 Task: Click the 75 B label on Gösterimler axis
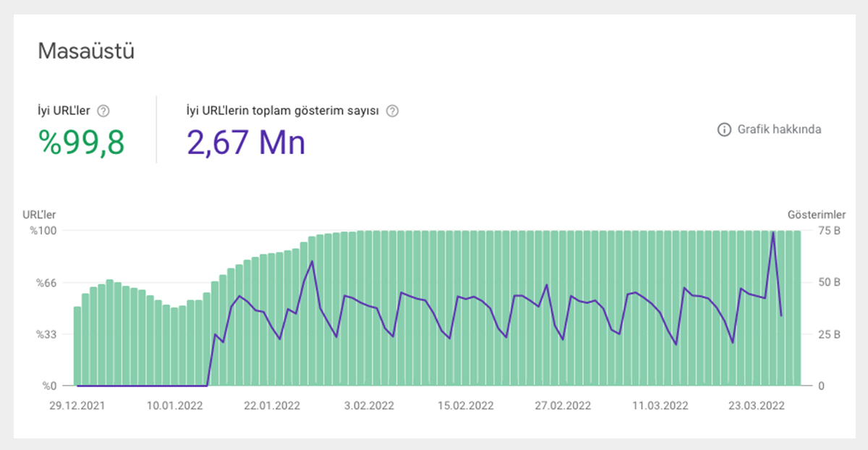(828, 231)
